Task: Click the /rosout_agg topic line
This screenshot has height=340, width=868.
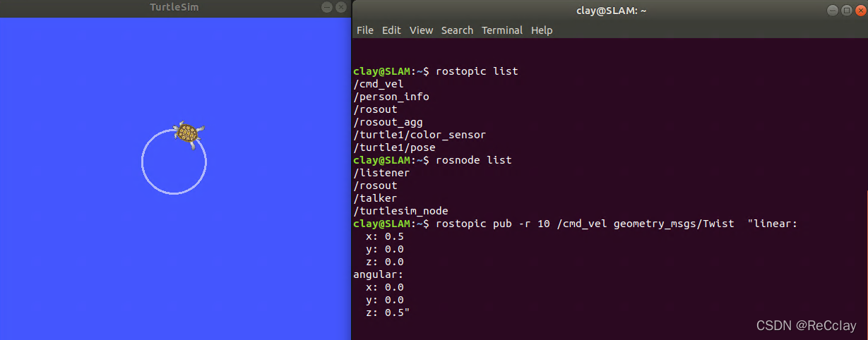Action: click(388, 122)
